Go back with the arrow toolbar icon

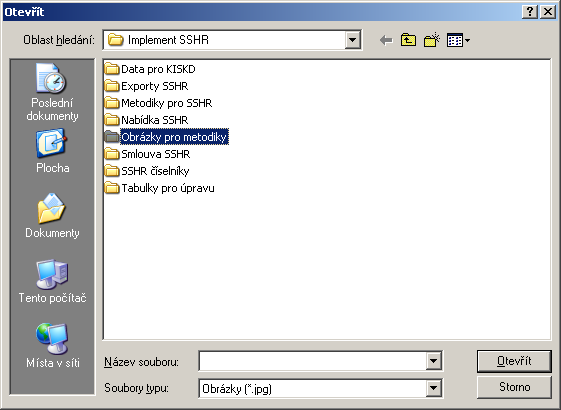[x=386, y=40]
